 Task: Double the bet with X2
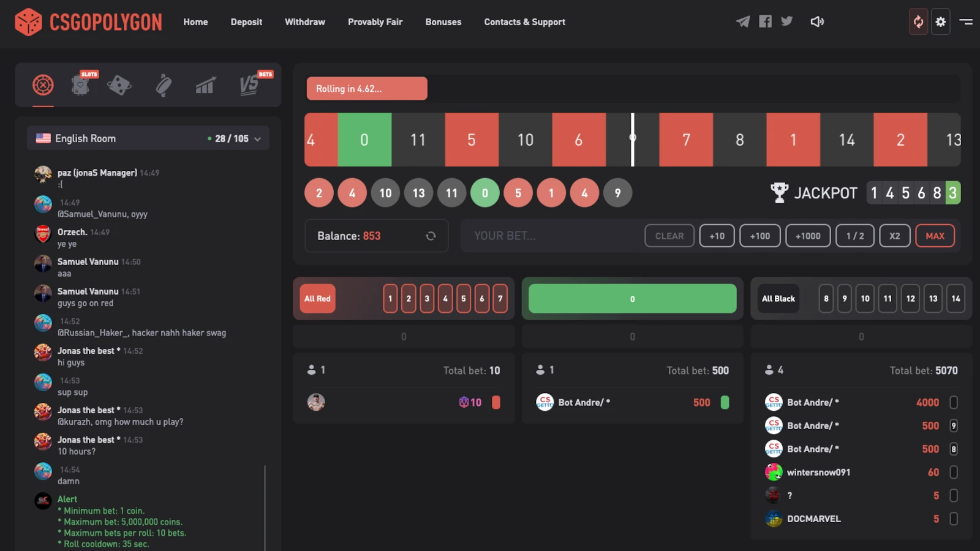[895, 236]
